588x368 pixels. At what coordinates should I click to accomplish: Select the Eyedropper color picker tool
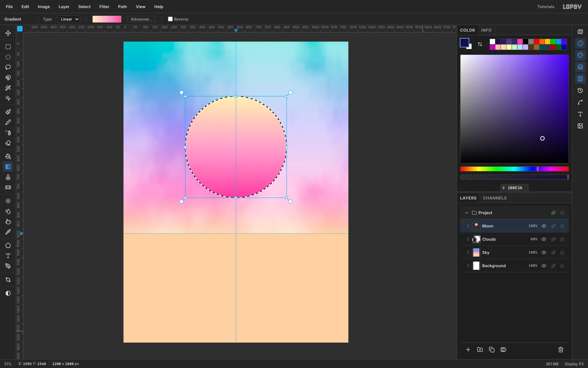[x=8, y=232]
